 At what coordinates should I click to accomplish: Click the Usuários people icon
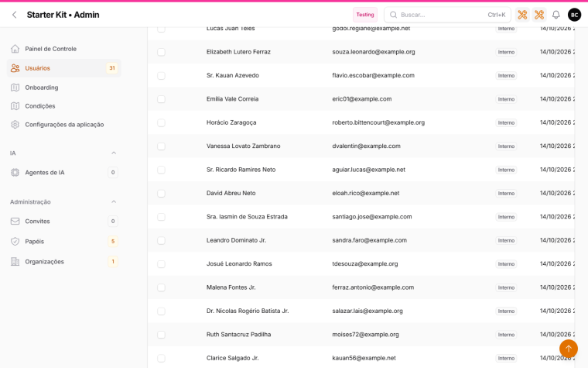tap(15, 68)
